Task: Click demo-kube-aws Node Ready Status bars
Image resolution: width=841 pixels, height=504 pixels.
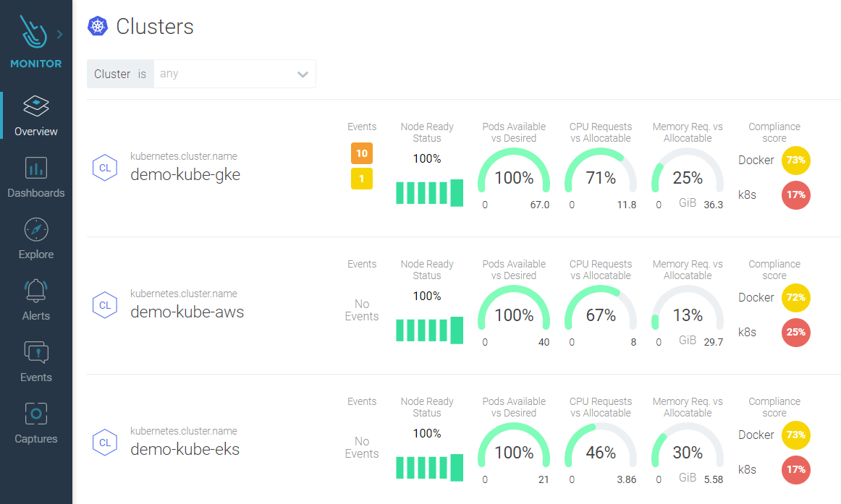Action: coord(429,330)
